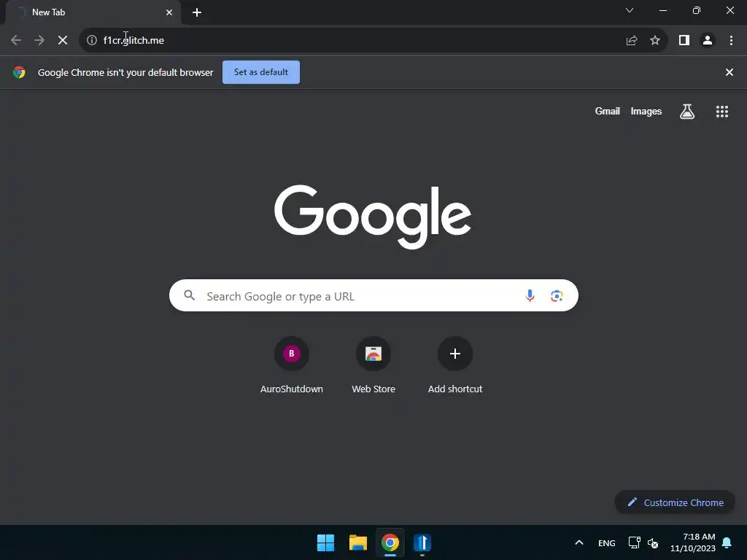Open ENG language switcher
The width and height of the screenshot is (747, 560).
pos(606,542)
